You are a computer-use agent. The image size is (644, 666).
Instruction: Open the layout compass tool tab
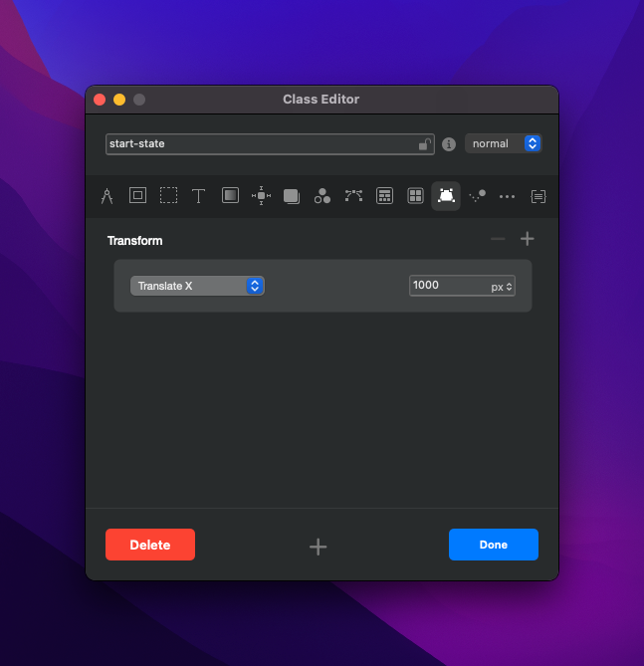coord(107,196)
